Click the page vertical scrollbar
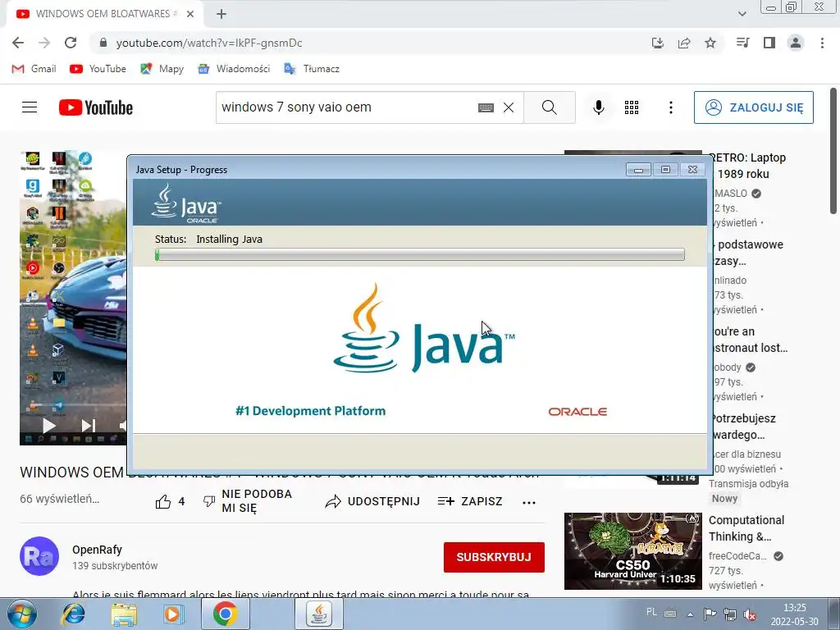The height and width of the screenshot is (630, 840). [833, 151]
